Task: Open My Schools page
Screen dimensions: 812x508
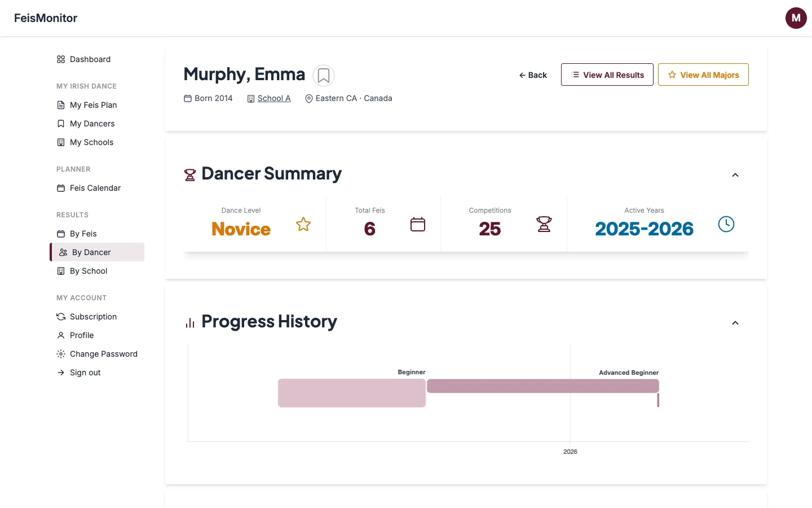Action: [91, 142]
